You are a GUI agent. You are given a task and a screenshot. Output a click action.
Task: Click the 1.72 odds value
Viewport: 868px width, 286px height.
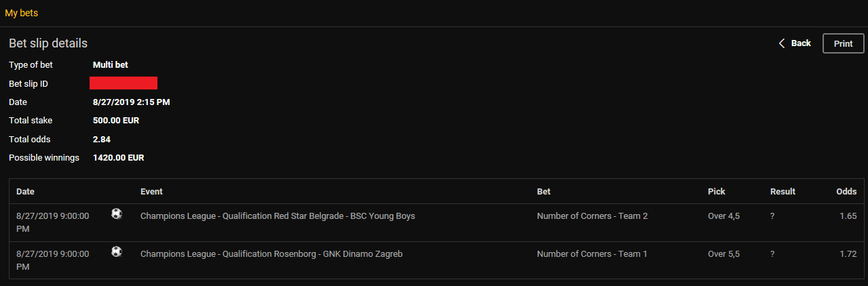848,254
